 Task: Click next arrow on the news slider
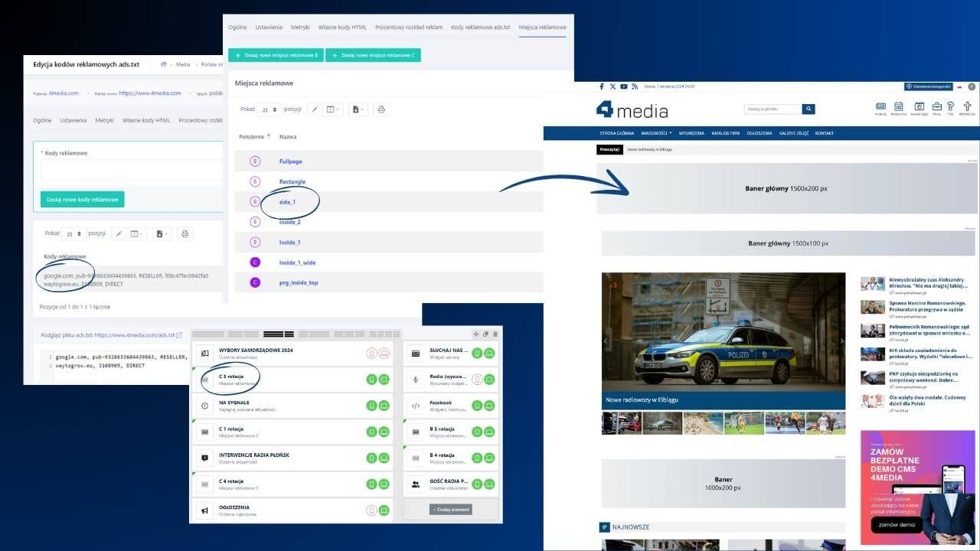click(841, 341)
